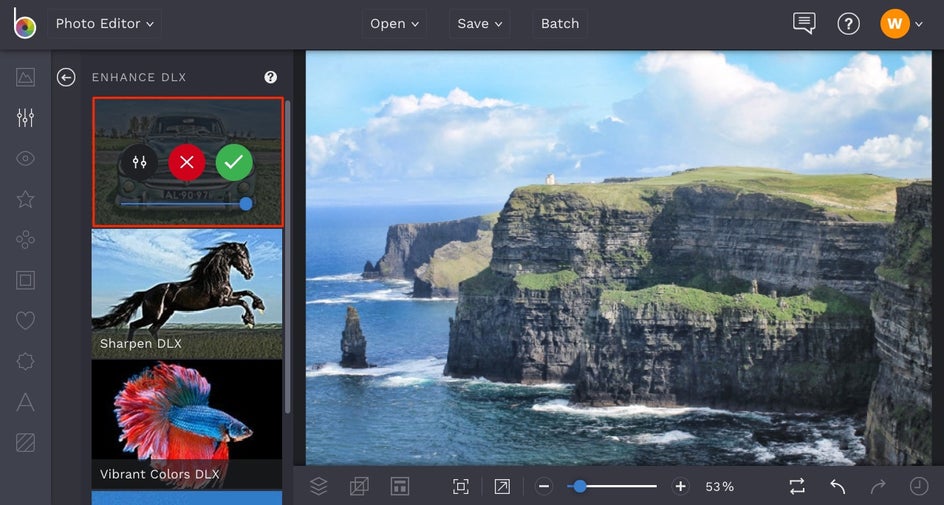This screenshot has width=944, height=505.
Task: Open the Effects star icon
Action: (25, 199)
